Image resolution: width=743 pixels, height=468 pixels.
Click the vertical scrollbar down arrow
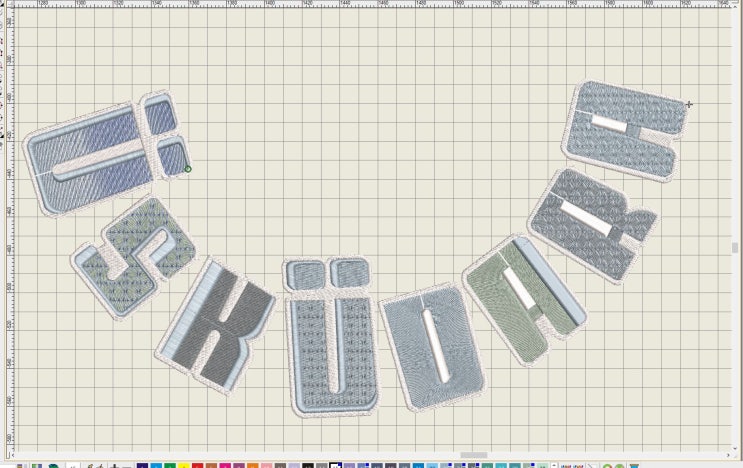coord(735,448)
